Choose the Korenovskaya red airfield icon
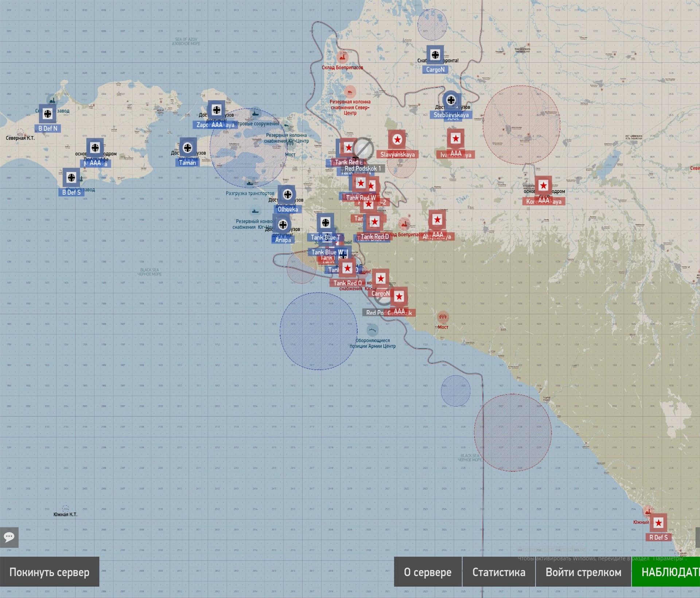700x598 pixels. 544,186
